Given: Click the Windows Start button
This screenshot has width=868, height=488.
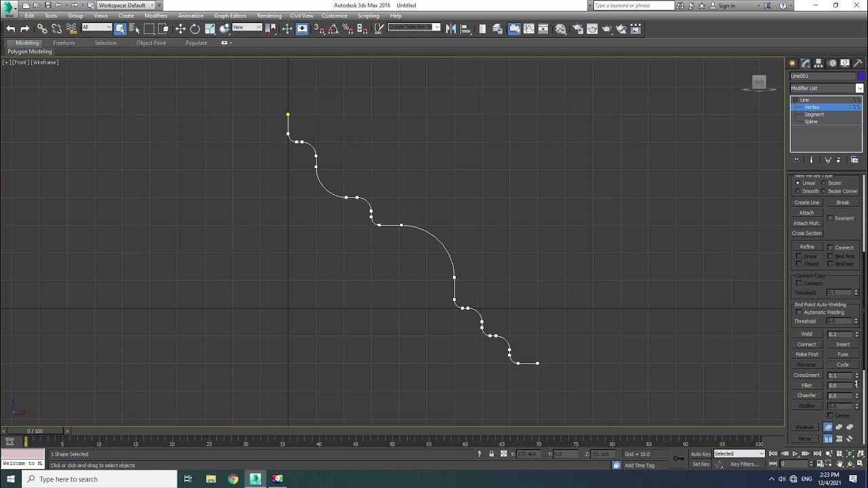Looking at the screenshot, I should click(11, 479).
